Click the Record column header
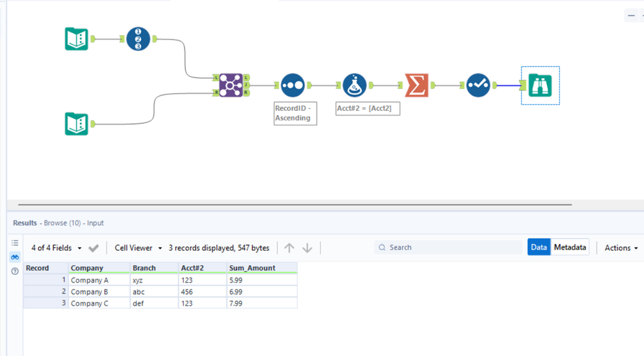The height and width of the screenshot is (356, 644). pos(46,268)
